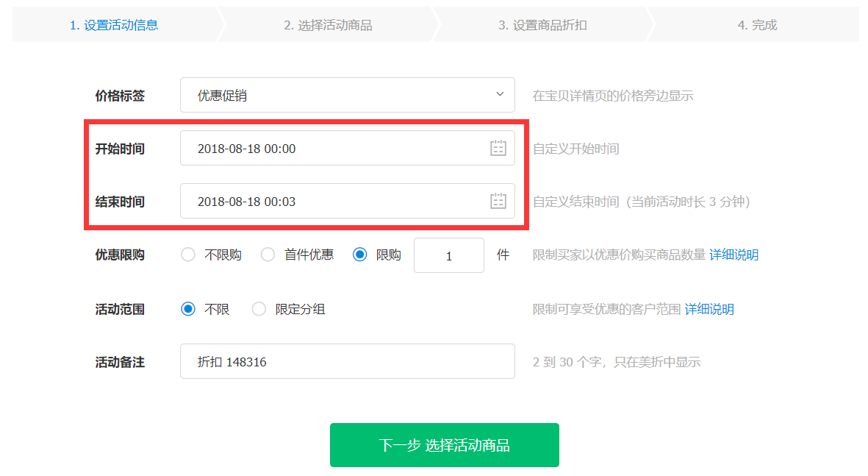Open 详细说明 link for 优惠限购
This screenshot has height=476, width=868.
[734, 255]
